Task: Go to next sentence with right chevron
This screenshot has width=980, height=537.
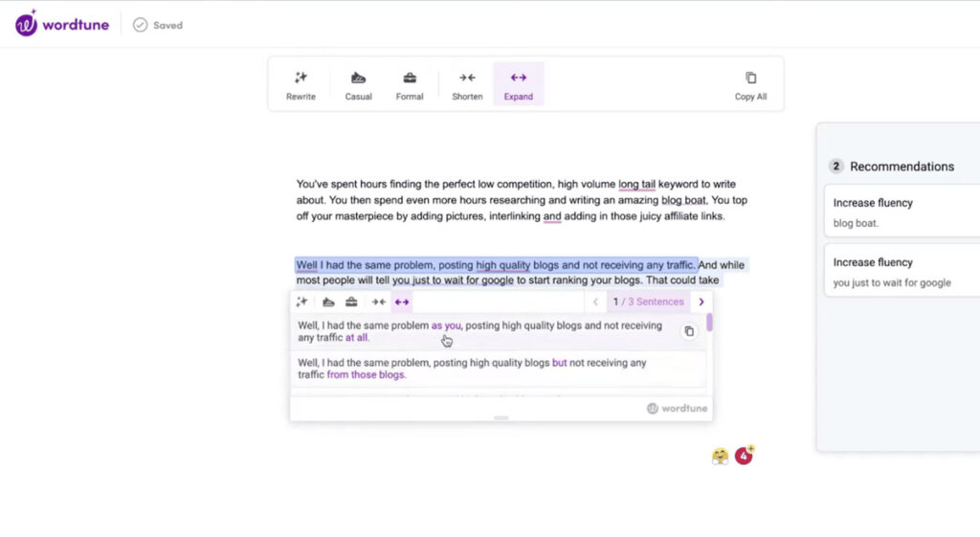Action: coord(702,302)
